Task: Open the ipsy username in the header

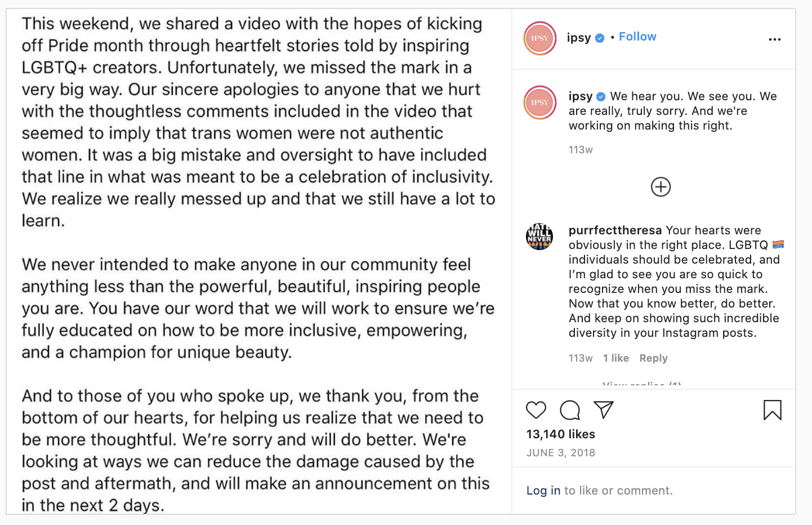Action: click(578, 38)
